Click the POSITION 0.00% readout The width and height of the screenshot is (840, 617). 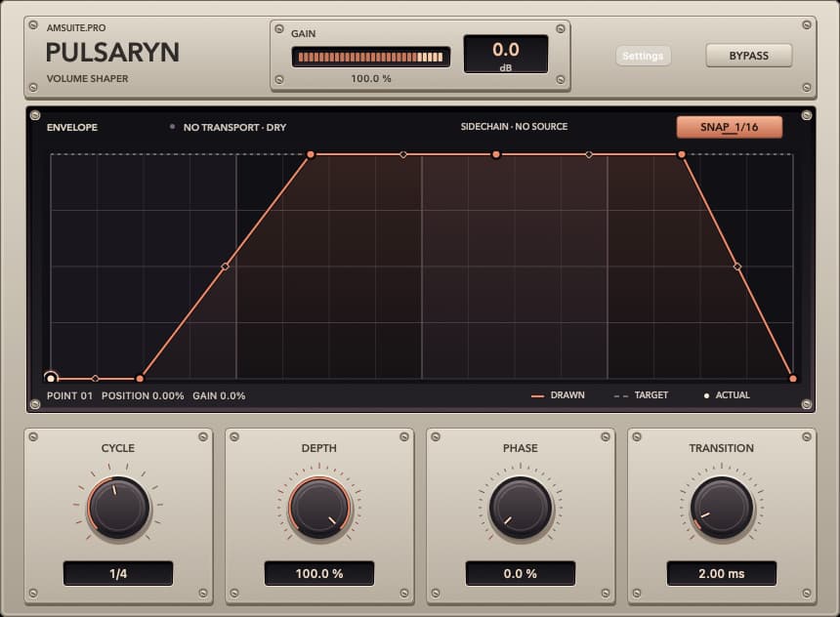(x=143, y=395)
